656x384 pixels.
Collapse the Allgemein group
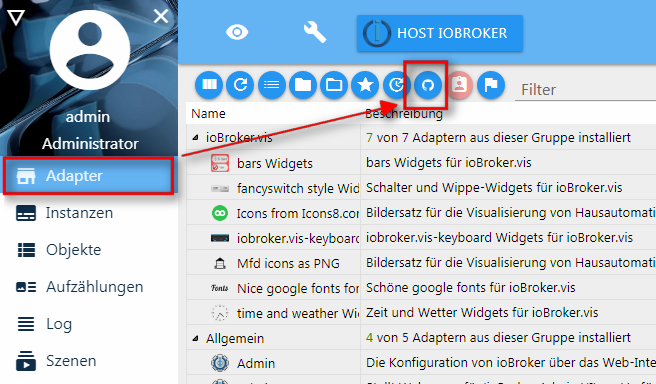pyautogui.click(x=195, y=338)
